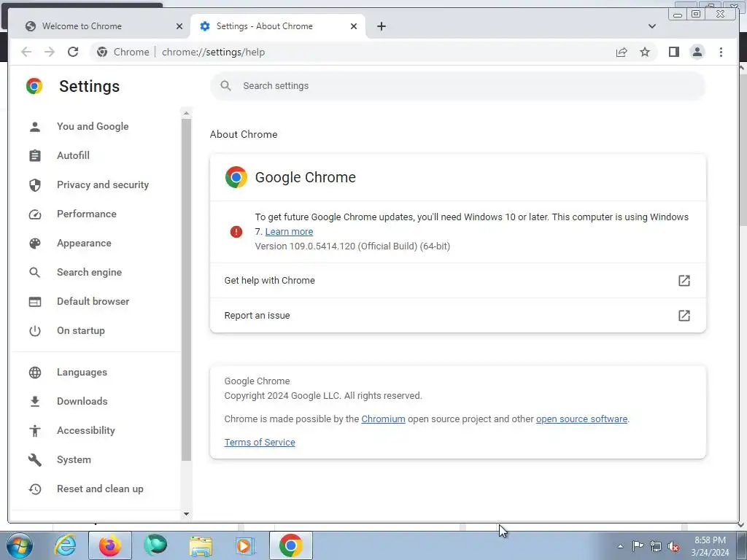Open the Windows Start button
Viewport: 747px width, 560px height.
[19, 545]
